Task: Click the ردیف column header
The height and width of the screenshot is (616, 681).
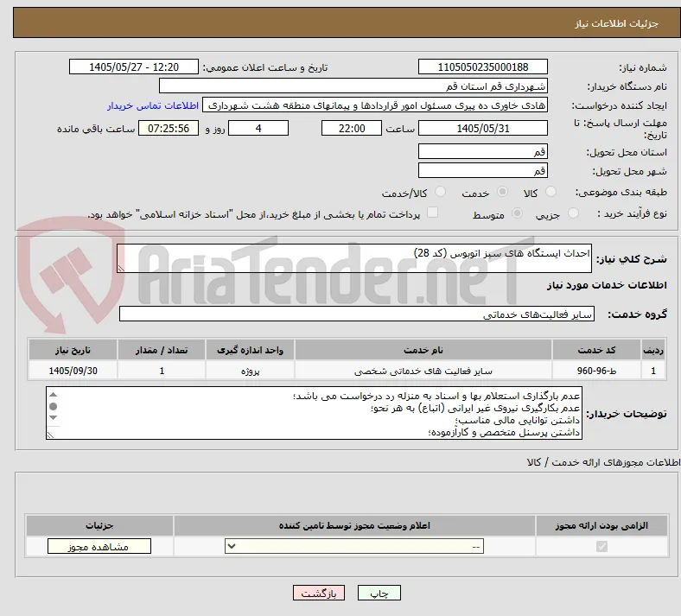Action: (653, 350)
